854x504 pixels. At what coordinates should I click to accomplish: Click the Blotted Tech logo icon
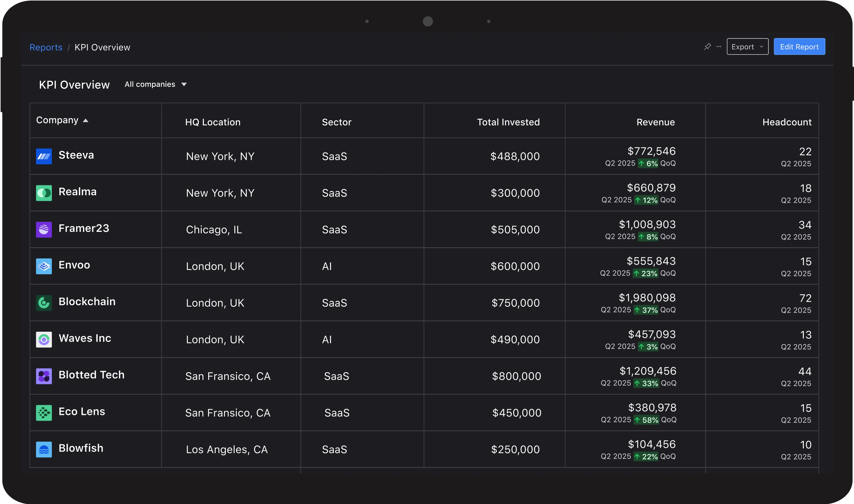(x=44, y=376)
